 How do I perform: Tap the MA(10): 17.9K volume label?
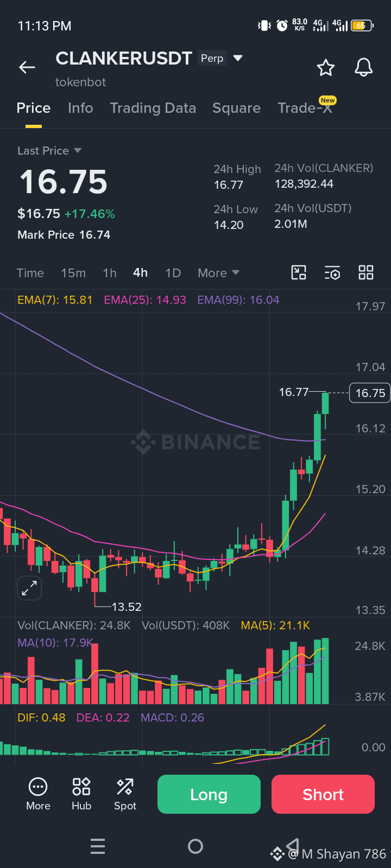click(55, 642)
